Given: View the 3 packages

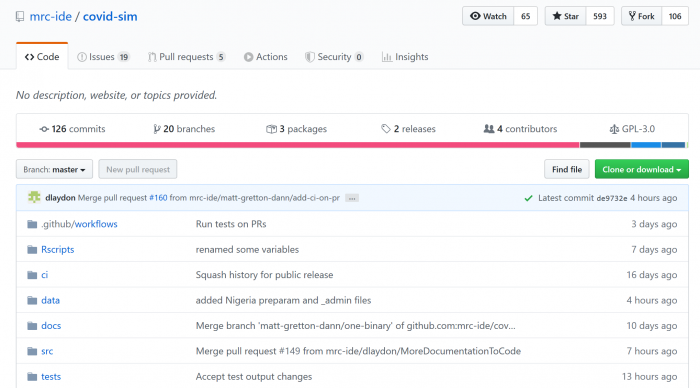Looking at the screenshot, I should (296, 129).
